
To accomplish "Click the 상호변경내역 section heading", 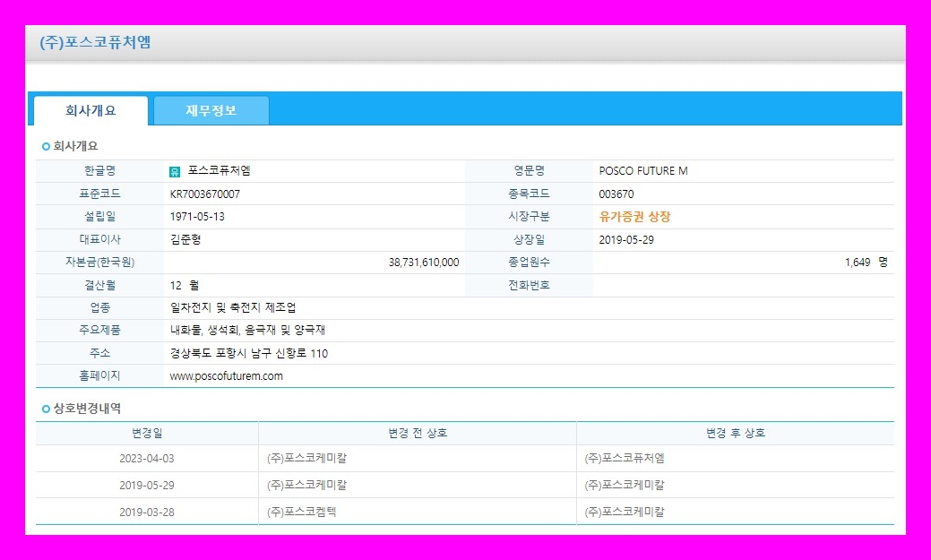I will click(x=87, y=409).
